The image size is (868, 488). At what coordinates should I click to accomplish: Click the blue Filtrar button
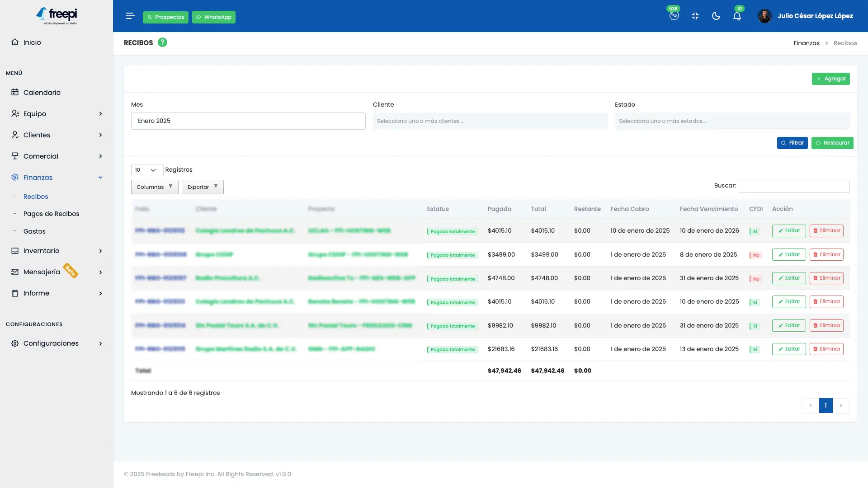click(x=792, y=143)
